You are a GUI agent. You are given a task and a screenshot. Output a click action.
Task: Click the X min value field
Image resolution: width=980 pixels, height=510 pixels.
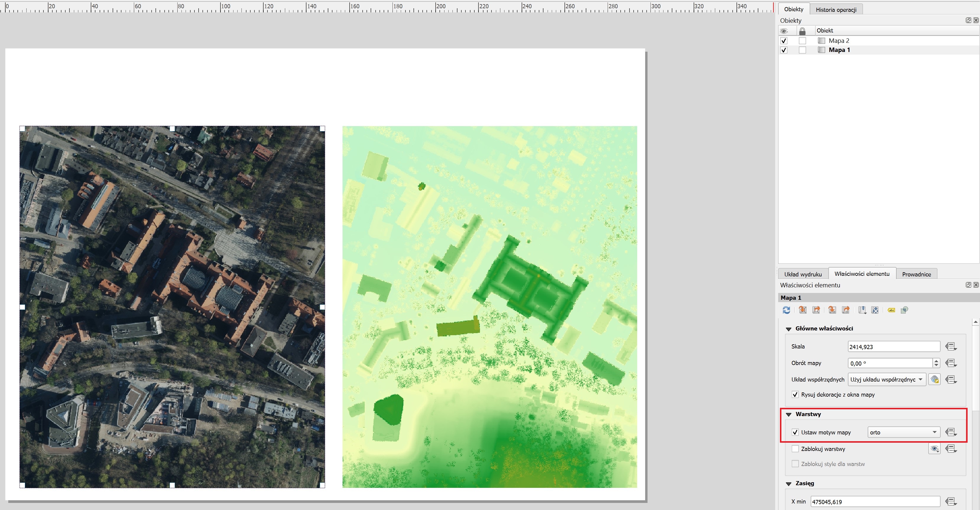875,502
